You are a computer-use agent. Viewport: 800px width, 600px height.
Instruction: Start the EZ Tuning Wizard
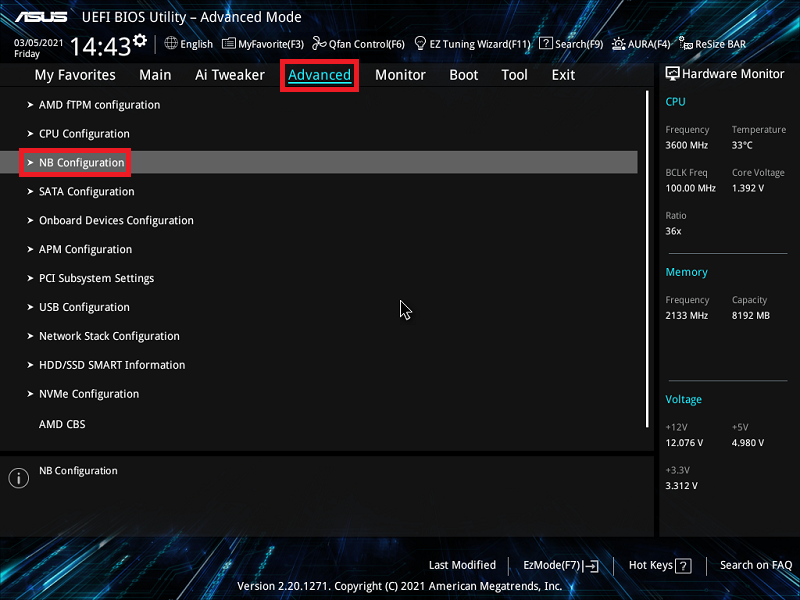pos(421,44)
